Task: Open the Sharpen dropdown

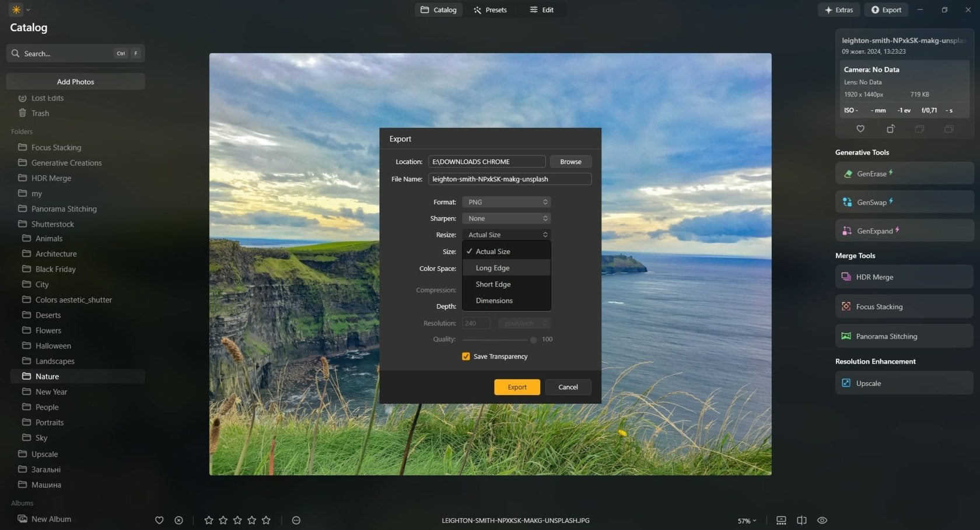Action: [x=506, y=218]
